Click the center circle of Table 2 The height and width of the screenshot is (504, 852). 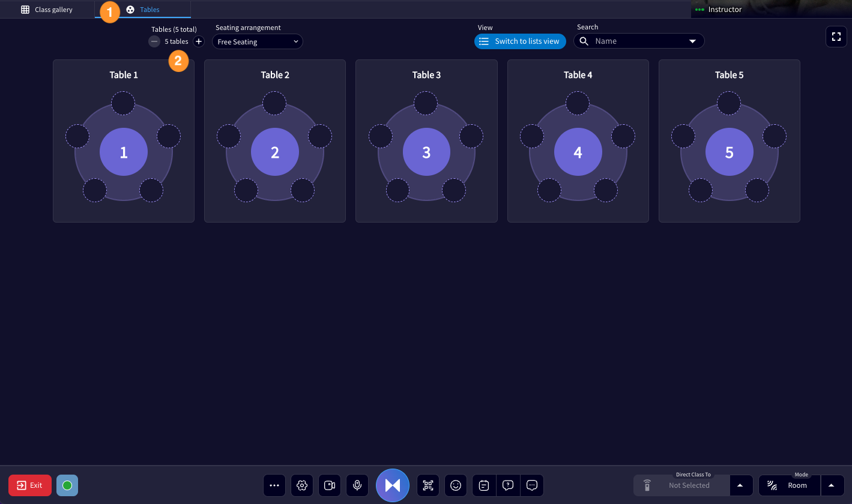click(275, 152)
